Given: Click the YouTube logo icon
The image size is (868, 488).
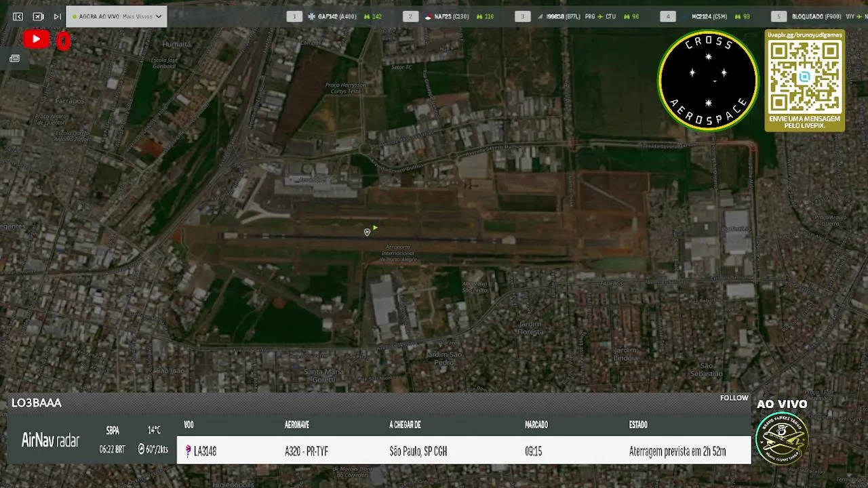Looking at the screenshot, I should point(36,39).
